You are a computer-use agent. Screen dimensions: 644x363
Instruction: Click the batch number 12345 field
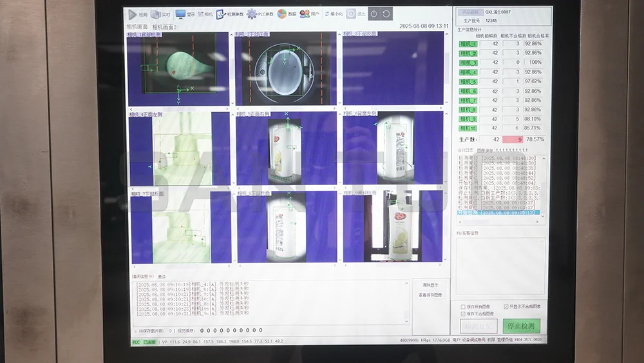pos(491,21)
